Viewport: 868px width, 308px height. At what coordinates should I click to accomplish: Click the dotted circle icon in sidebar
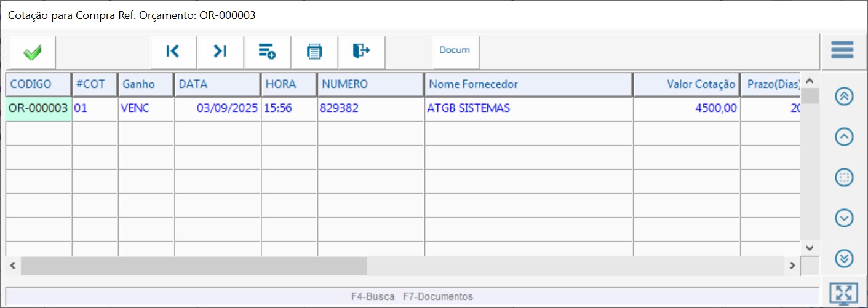click(x=844, y=178)
